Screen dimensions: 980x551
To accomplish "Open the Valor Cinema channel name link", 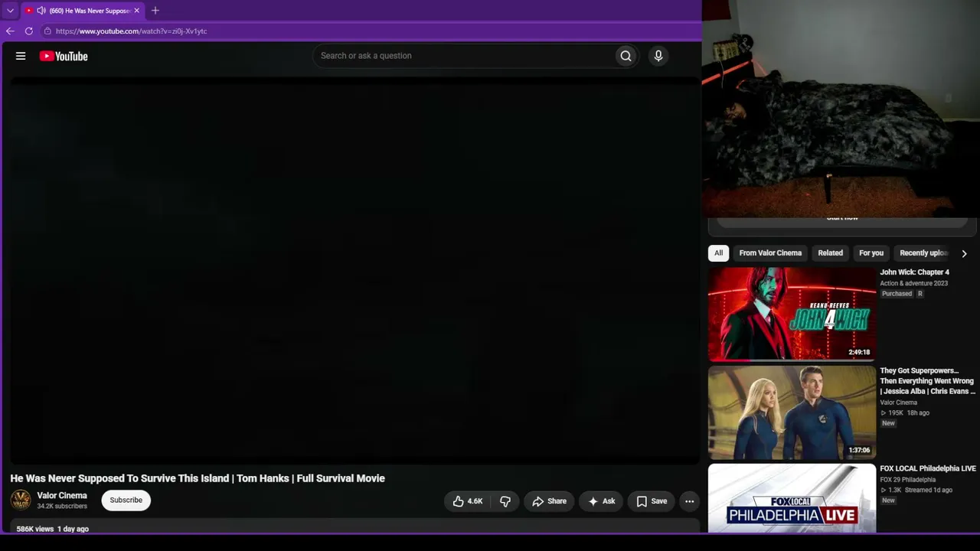I will [62, 496].
